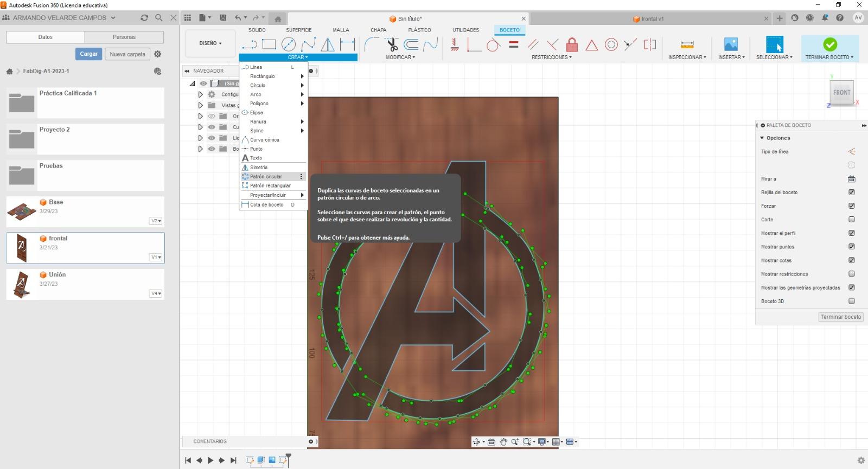Open the DISEÑO workspace dropdown
868x469 pixels.
pos(210,43)
